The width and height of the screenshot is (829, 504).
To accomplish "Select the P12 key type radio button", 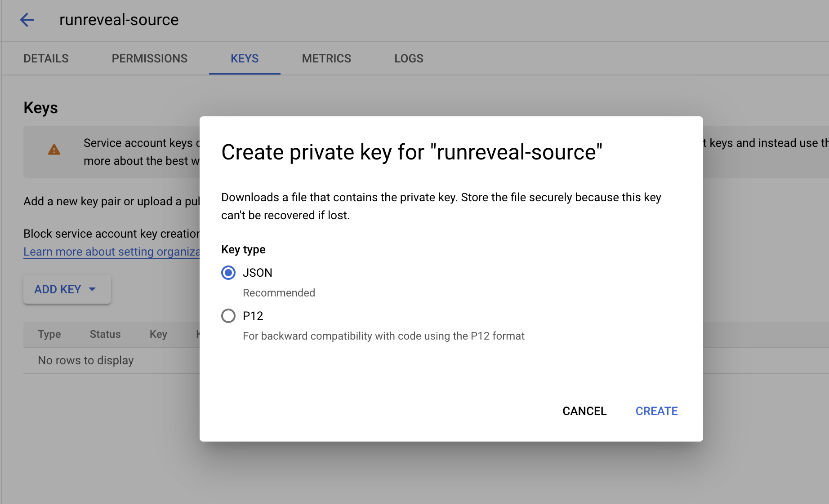I will pos(228,316).
